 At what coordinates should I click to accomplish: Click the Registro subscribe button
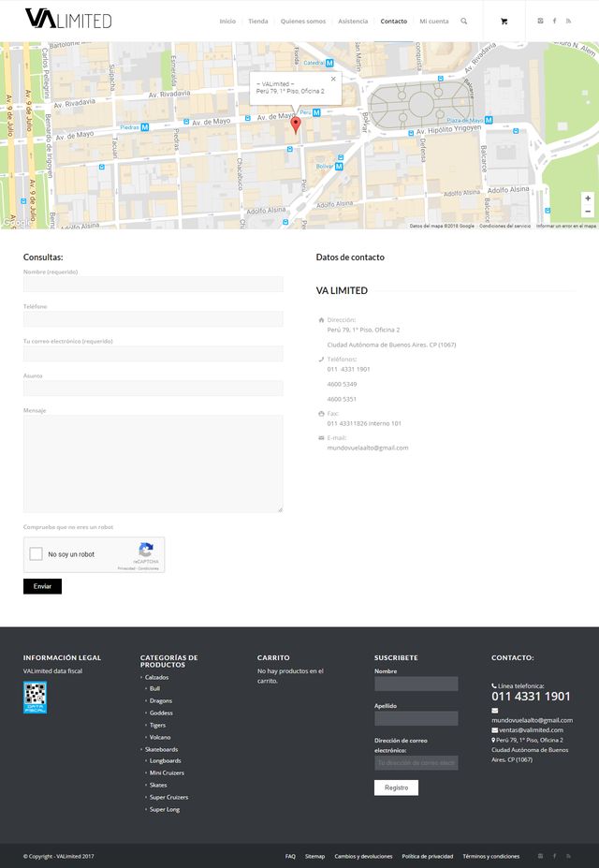point(396,787)
